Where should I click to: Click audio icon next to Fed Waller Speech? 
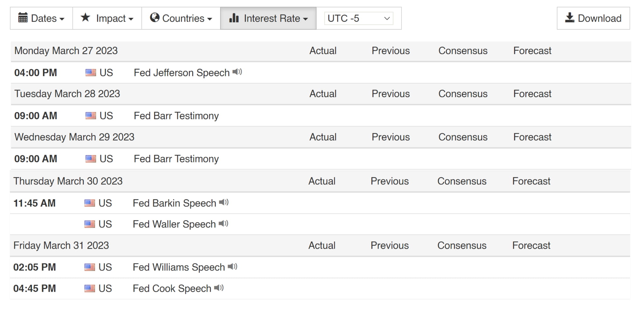(223, 224)
